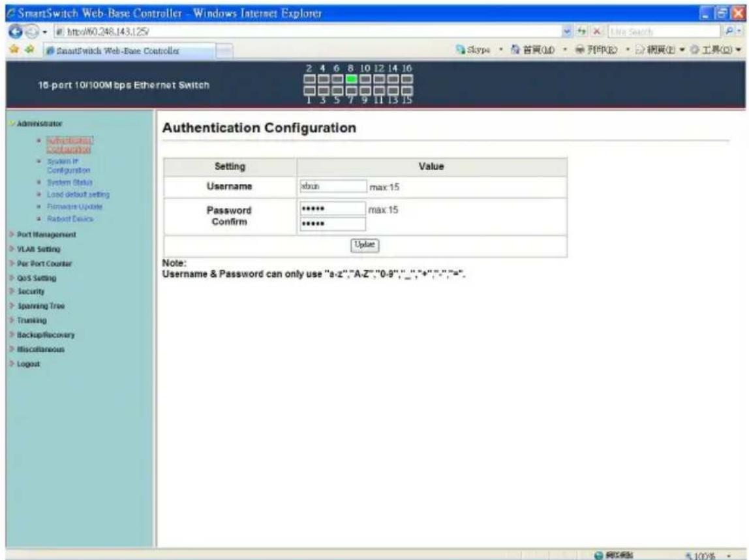Expand VLAN Setting menu
Image resolution: width=749 pixels, height=560 pixels.
click(38, 249)
